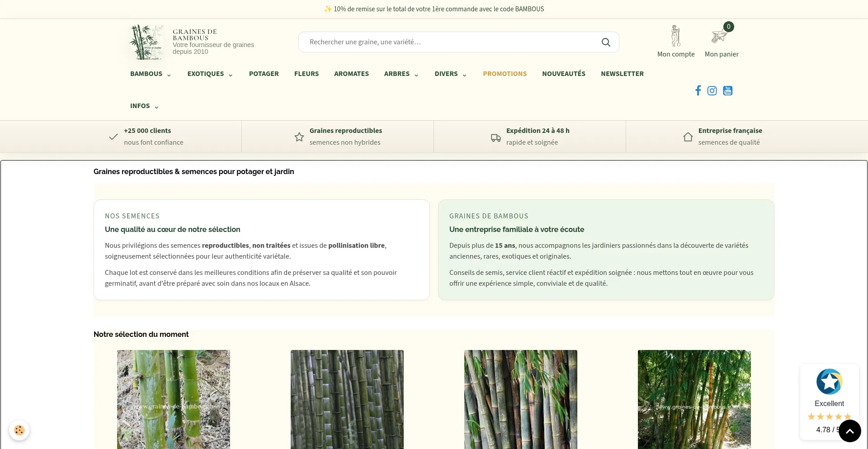Click the Graines de Bambous logo image
This screenshot has width=868, height=449.
point(146,42)
